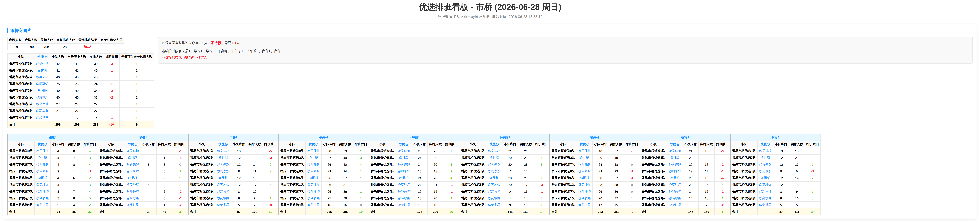Click the 商圈人数 column header
This screenshot has width=980, height=223.
coord(15,40)
